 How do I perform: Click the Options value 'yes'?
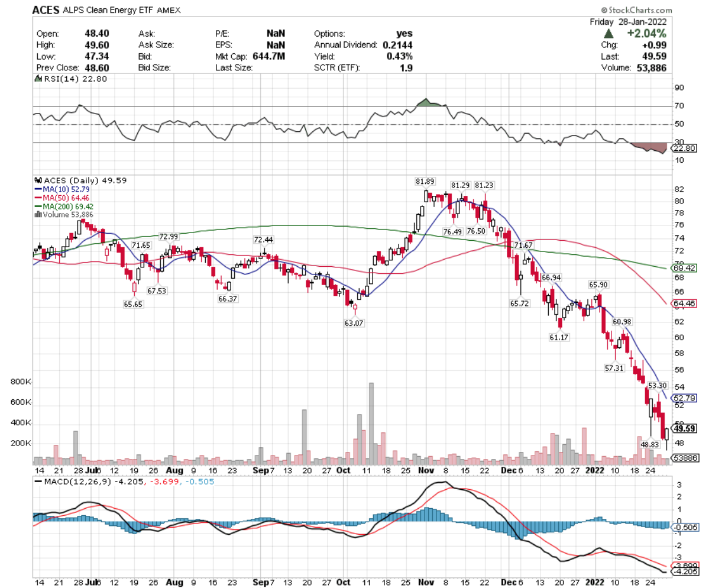(404, 34)
